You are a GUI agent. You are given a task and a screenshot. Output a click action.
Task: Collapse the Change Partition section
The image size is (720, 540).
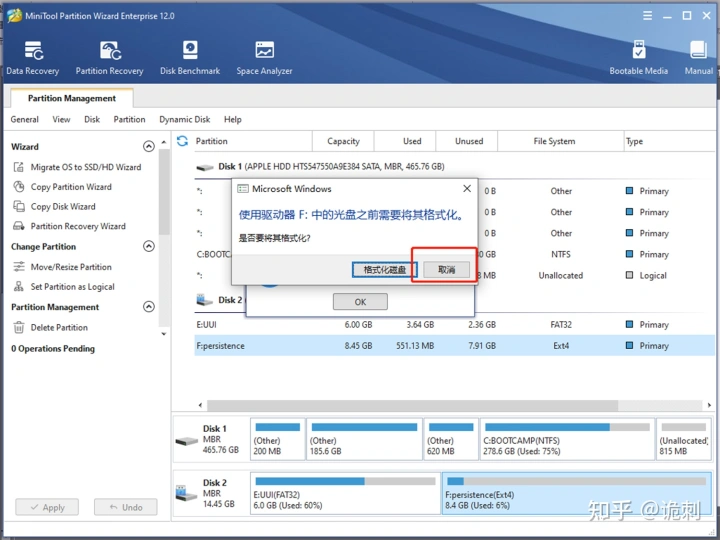[149, 247]
